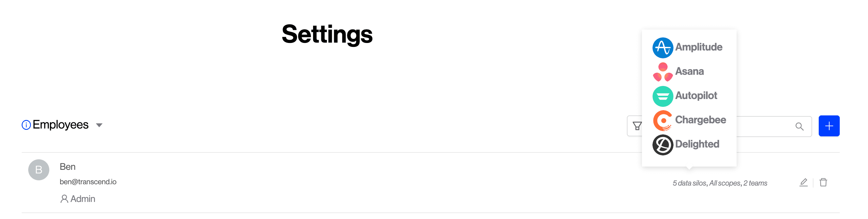Open the "5 data silos" link
Viewport: 868px width, 219px height.
[x=689, y=183]
